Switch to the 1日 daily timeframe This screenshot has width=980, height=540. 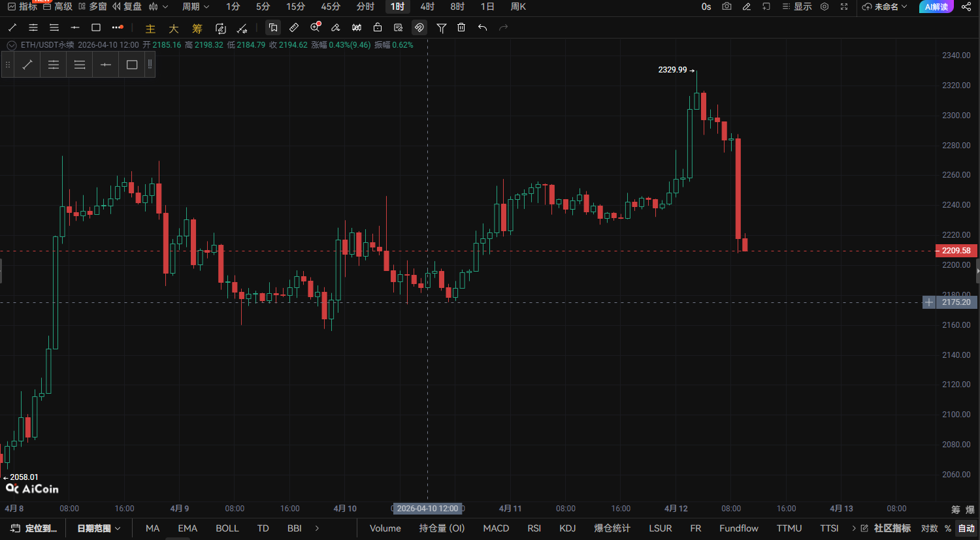[x=487, y=7]
